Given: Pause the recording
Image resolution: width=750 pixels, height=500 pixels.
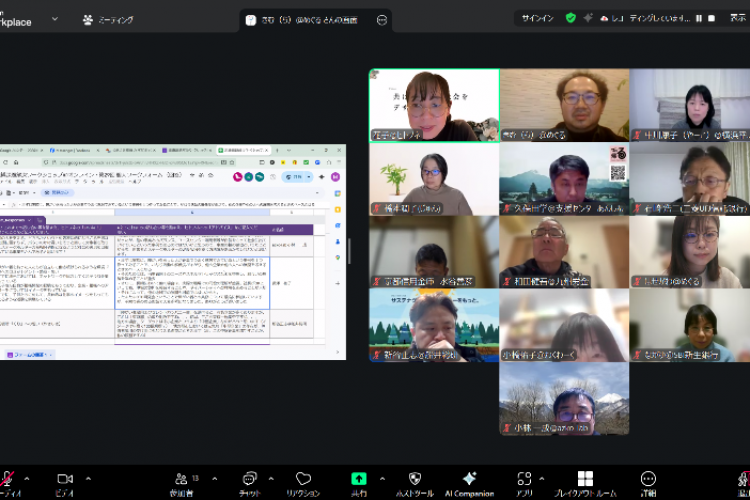Looking at the screenshot, I should point(699,18).
